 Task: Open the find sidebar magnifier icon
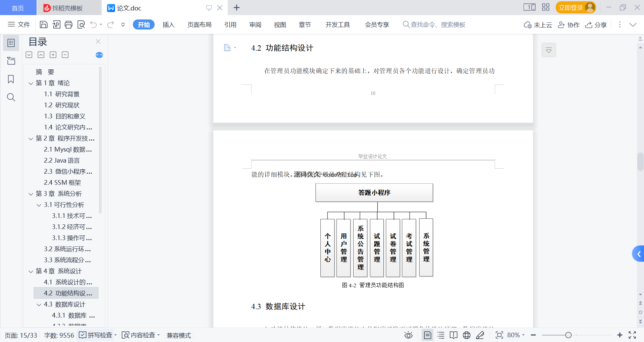[11, 97]
